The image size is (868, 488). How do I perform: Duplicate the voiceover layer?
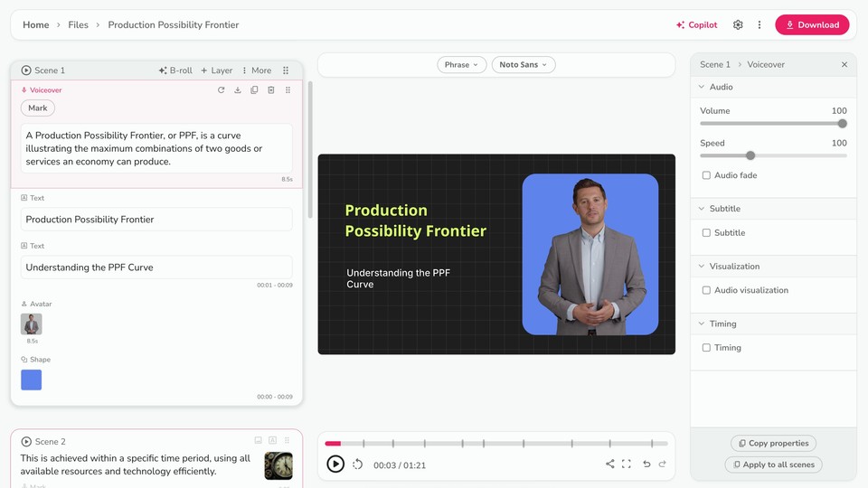tap(254, 90)
